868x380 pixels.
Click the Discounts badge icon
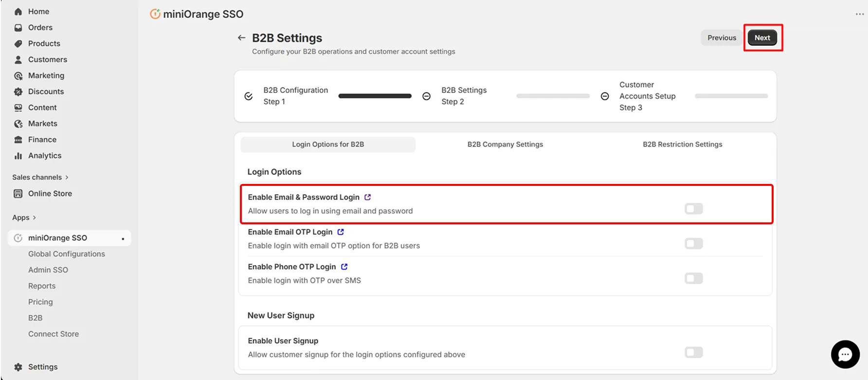[18, 92]
